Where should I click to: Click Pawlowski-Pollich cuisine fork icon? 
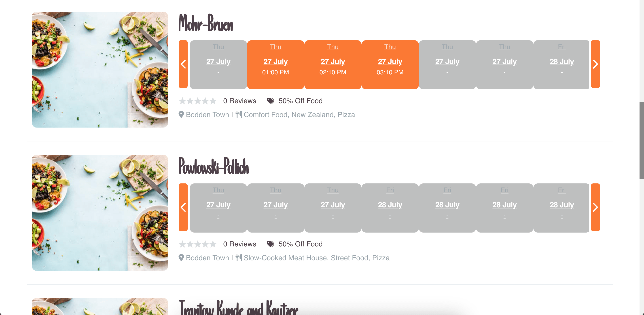(239, 258)
